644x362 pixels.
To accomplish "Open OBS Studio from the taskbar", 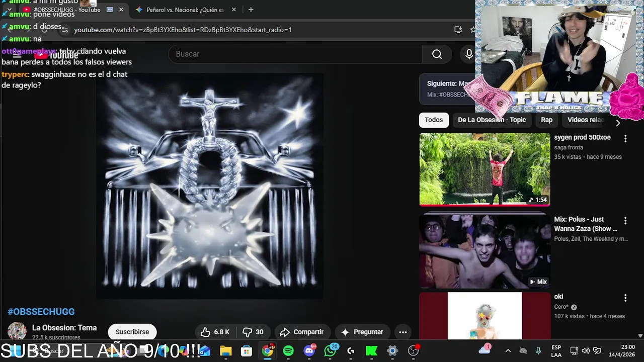I will pos(414,351).
